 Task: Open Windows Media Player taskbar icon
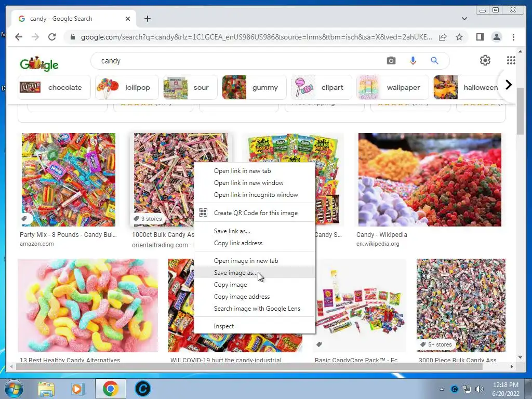[77, 389]
